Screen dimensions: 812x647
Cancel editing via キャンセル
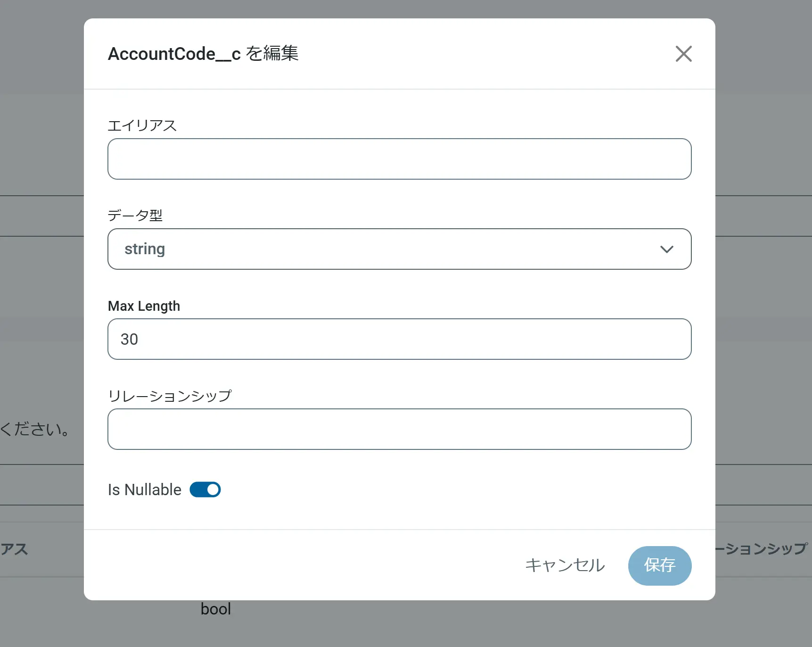(x=565, y=565)
